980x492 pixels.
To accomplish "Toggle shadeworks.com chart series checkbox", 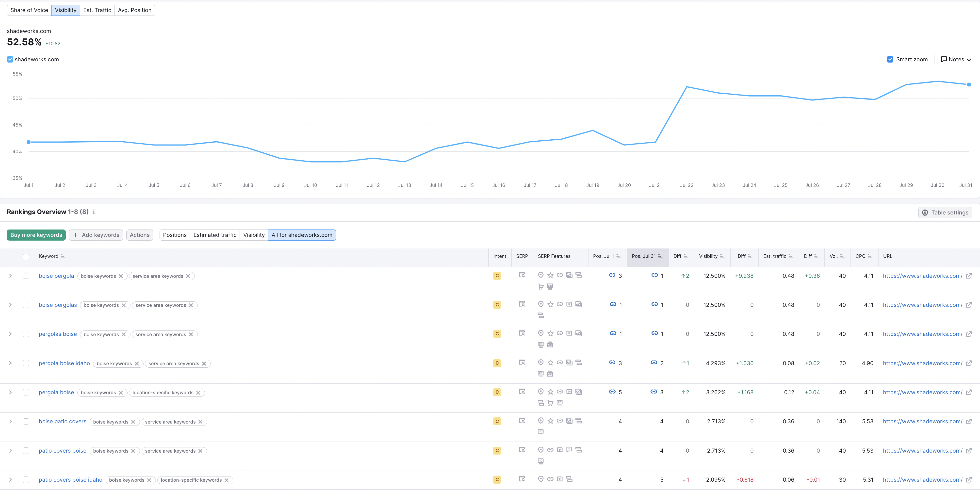I will pyautogui.click(x=10, y=59).
